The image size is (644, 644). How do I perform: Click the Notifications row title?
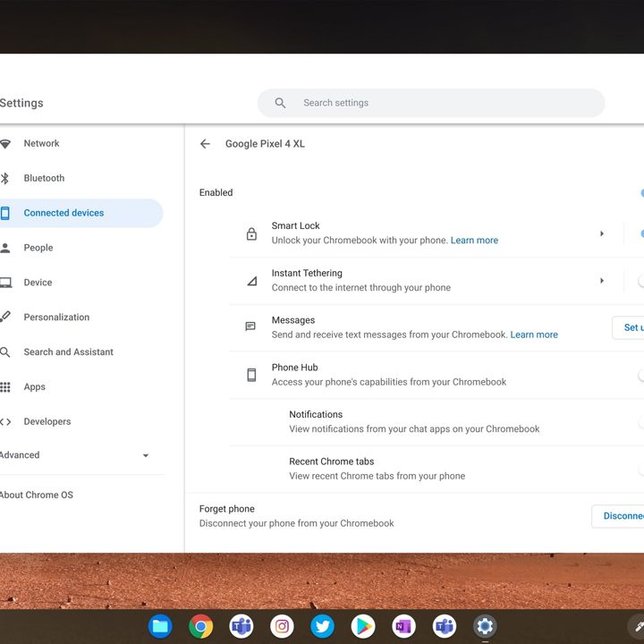(316, 414)
